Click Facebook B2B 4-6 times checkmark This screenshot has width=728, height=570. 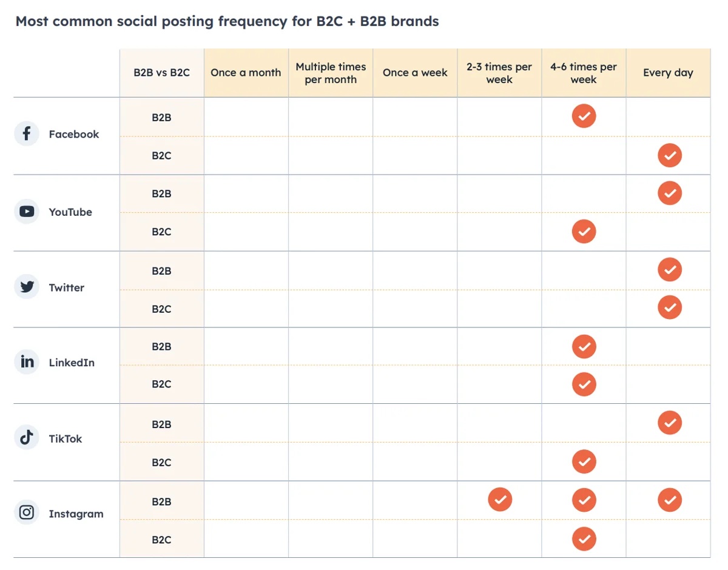pyautogui.click(x=584, y=116)
